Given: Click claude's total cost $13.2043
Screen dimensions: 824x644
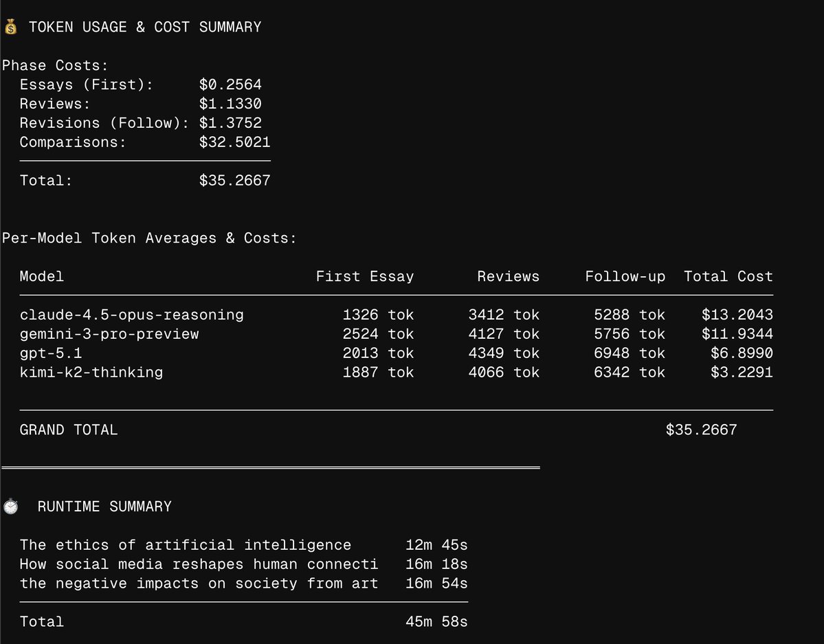Looking at the screenshot, I should pos(737,314).
